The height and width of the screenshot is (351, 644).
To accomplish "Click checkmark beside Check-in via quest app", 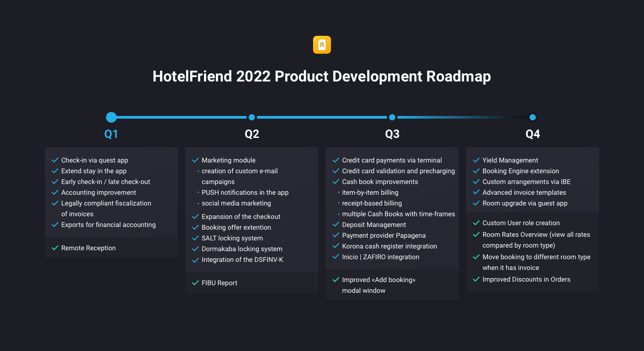I will [x=55, y=160].
